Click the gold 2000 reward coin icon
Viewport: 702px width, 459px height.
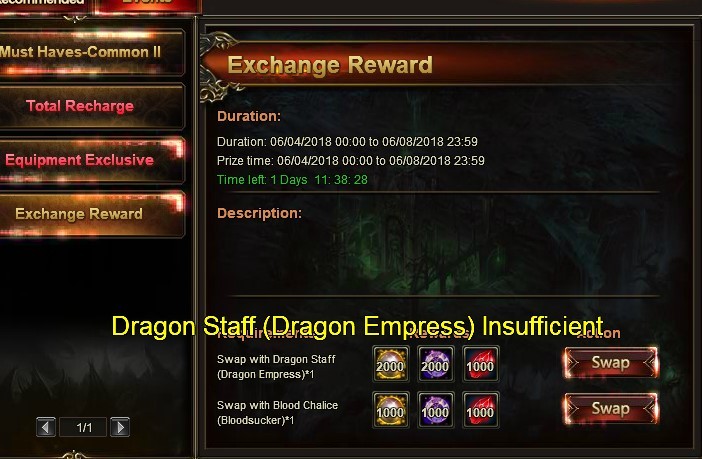(390, 364)
